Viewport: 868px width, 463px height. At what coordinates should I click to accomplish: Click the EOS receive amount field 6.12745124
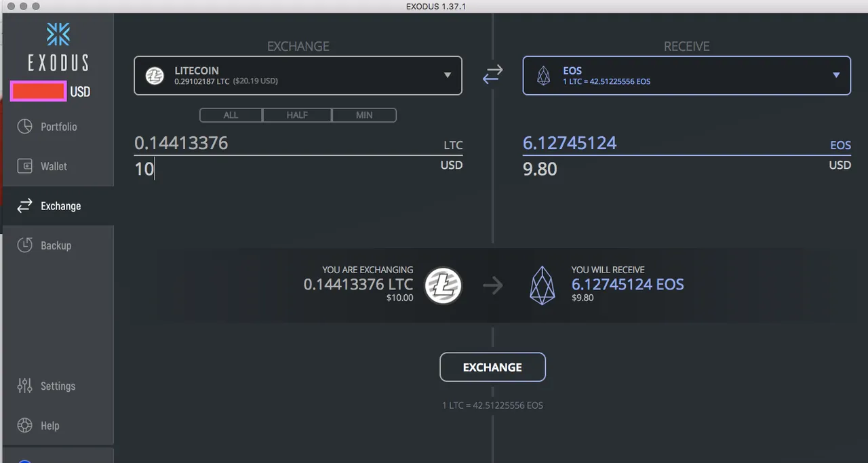[687, 144]
